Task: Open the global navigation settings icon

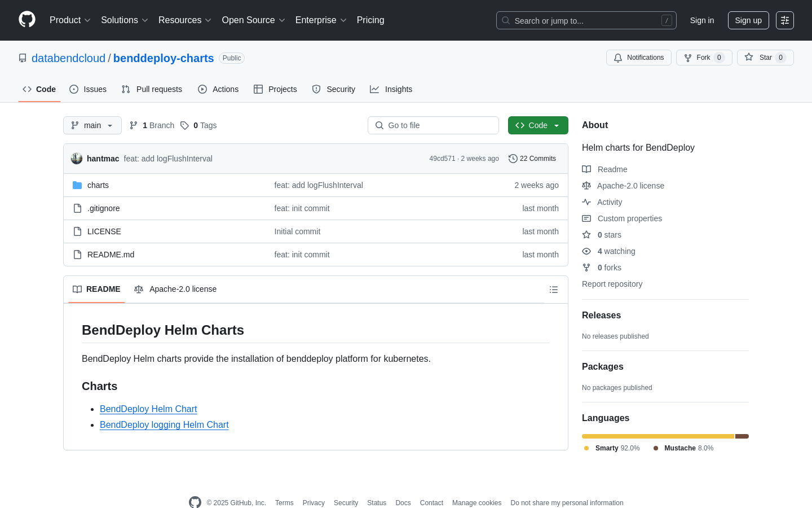Action: [x=785, y=20]
